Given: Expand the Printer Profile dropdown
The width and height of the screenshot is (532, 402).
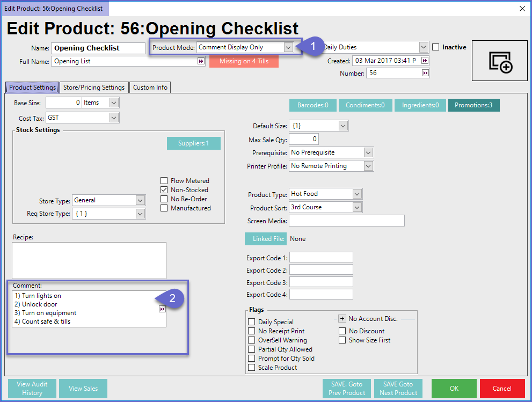Looking at the screenshot, I should [x=368, y=166].
